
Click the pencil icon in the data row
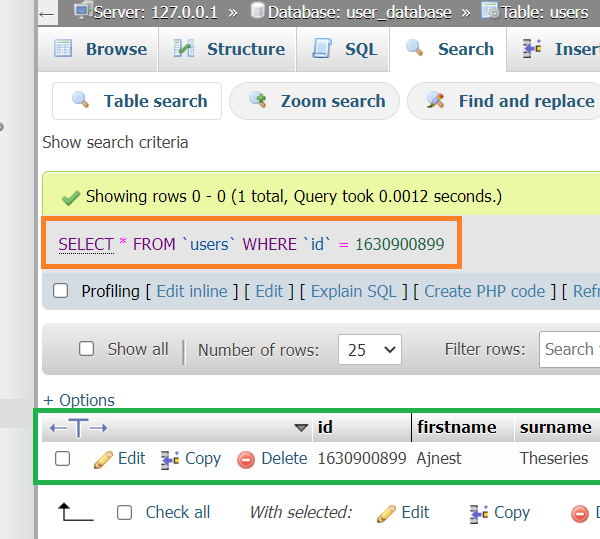pos(103,459)
